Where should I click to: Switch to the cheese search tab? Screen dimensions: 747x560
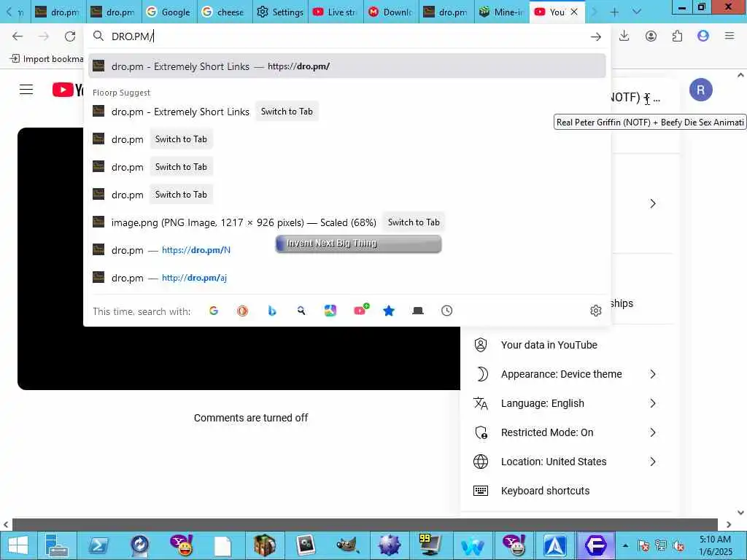pos(224,12)
